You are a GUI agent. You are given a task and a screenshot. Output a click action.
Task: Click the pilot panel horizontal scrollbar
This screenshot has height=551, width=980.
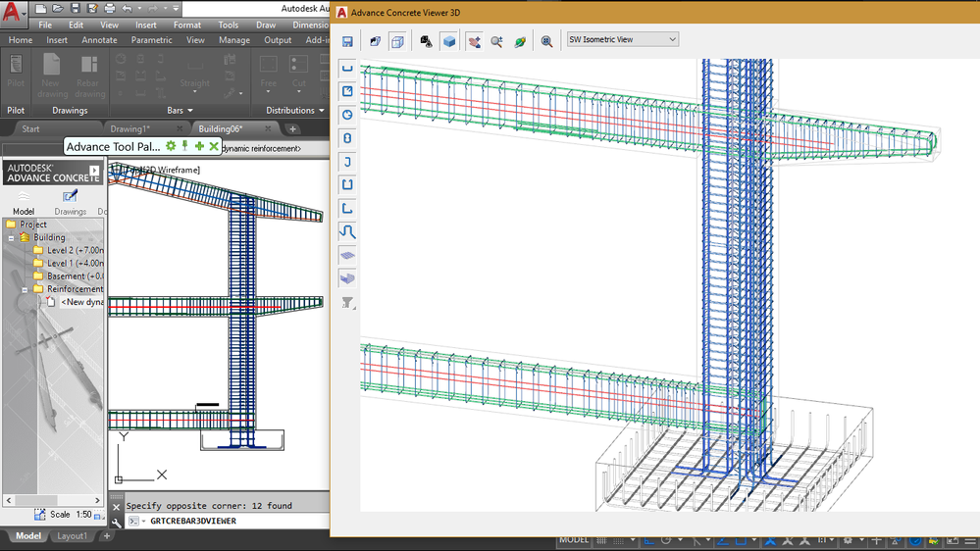click(53, 500)
